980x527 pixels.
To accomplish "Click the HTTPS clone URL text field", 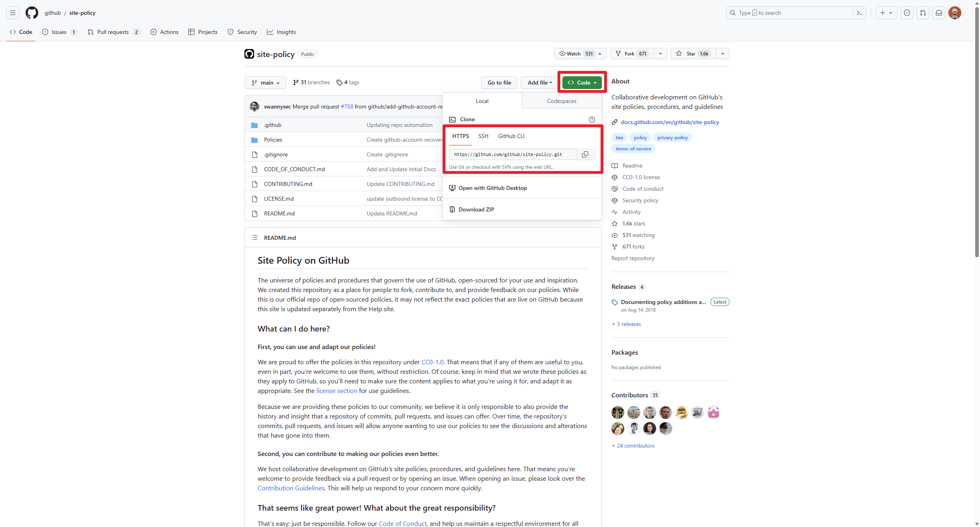I will tap(513, 154).
